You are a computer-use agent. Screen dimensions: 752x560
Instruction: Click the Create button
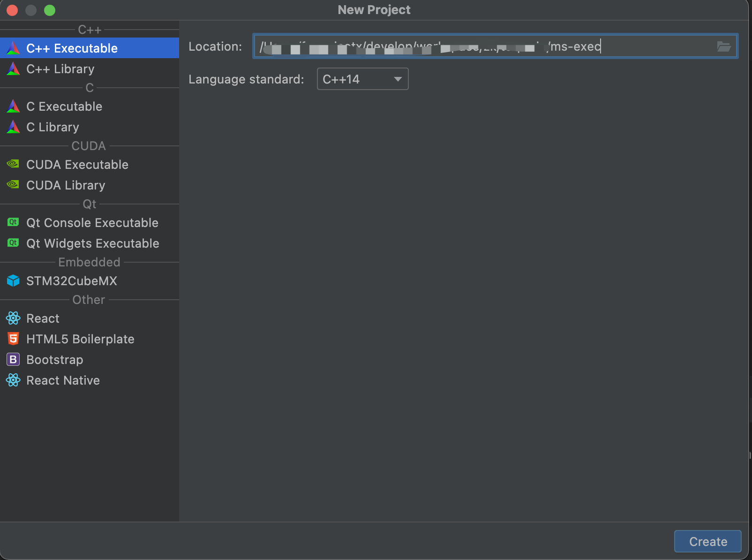pyautogui.click(x=707, y=541)
